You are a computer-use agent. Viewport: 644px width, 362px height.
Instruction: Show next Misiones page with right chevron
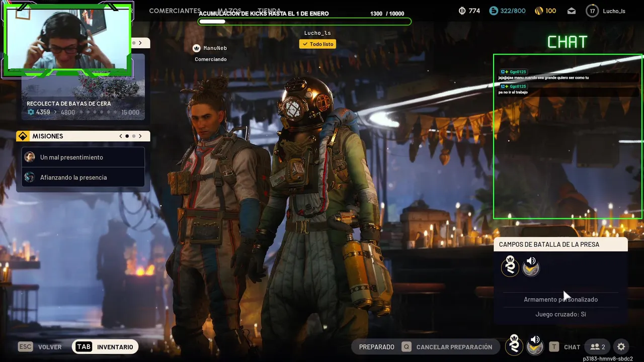tap(140, 136)
